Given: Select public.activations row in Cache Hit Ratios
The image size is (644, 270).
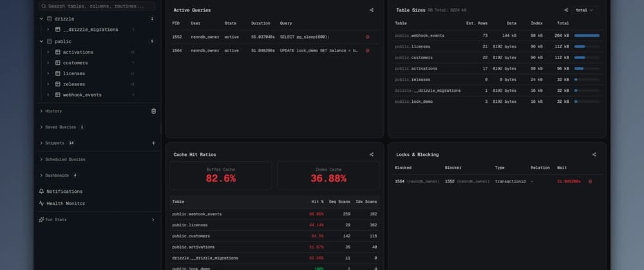Looking at the screenshot, I should (274, 247).
